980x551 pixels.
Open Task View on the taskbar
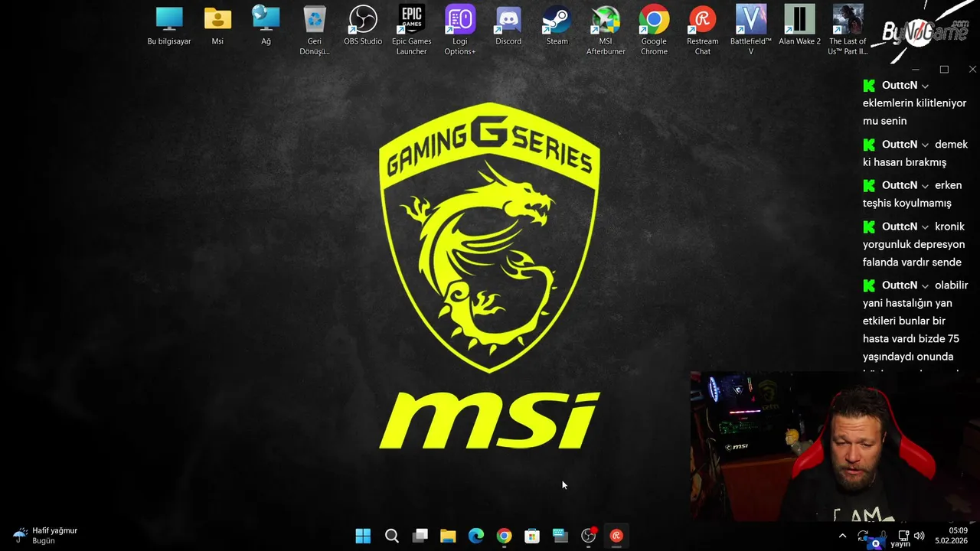point(420,536)
